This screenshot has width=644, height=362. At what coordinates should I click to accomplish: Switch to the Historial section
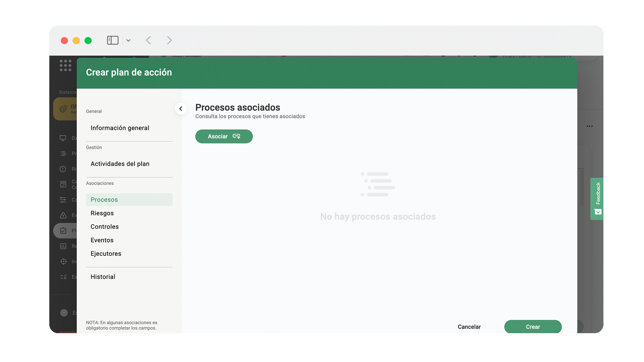click(x=103, y=277)
